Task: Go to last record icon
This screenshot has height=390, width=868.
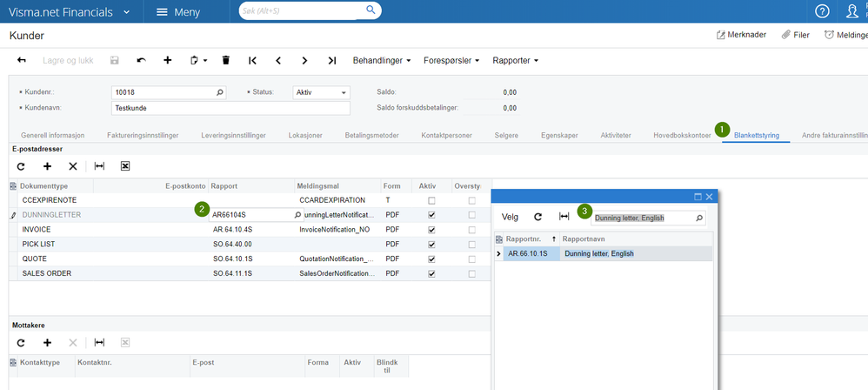Action: (331, 61)
